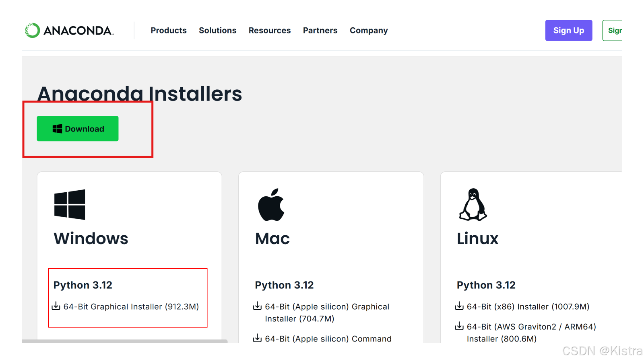Viewport: 644px width, 362px height.
Task: Click Python 3.12 under Windows
Action: click(x=83, y=285)
